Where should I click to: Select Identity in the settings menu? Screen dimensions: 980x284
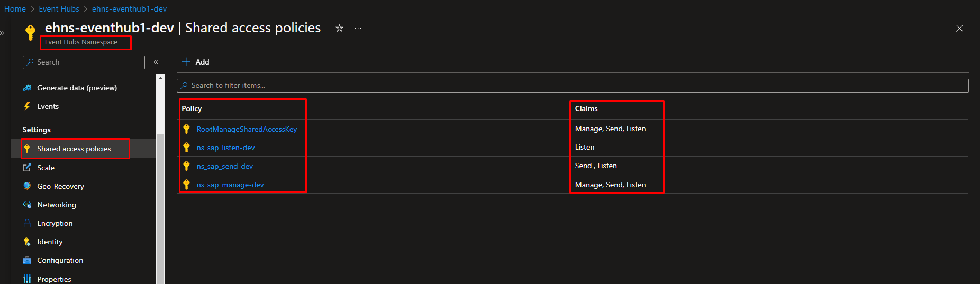50,242
